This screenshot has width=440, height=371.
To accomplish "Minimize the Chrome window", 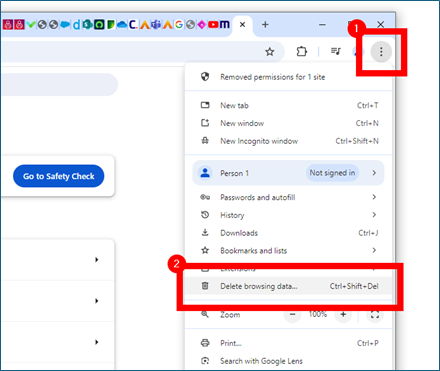I will click(322, 24).
